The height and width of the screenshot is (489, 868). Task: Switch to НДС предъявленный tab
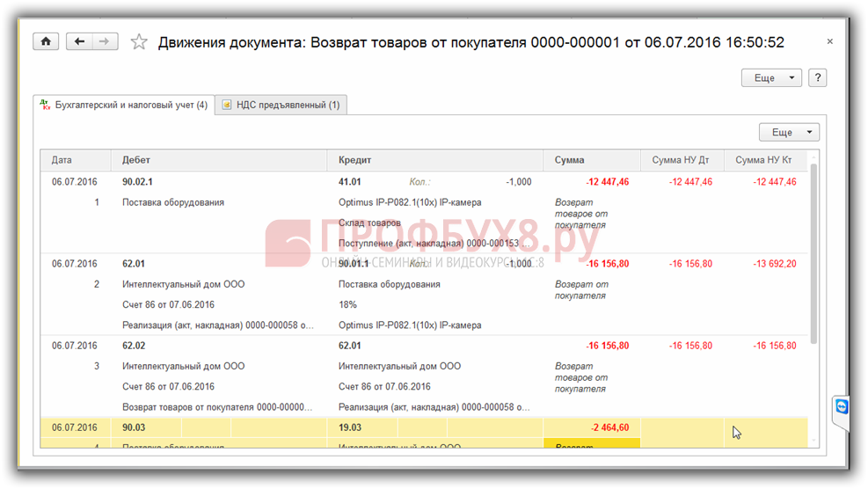[281, 105]
